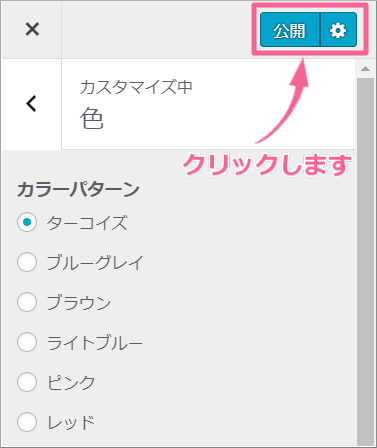Select the ターコイズ radio button
Screen dimensions: 377x448
pos(27,222)
